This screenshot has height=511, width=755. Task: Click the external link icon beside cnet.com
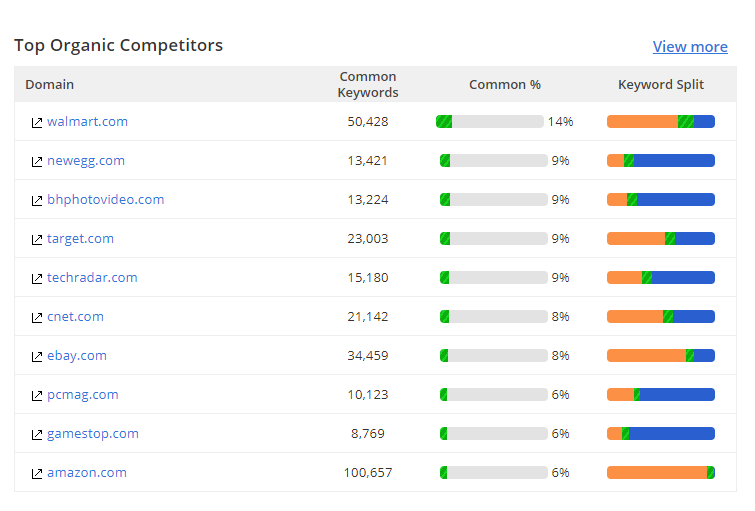37,318
